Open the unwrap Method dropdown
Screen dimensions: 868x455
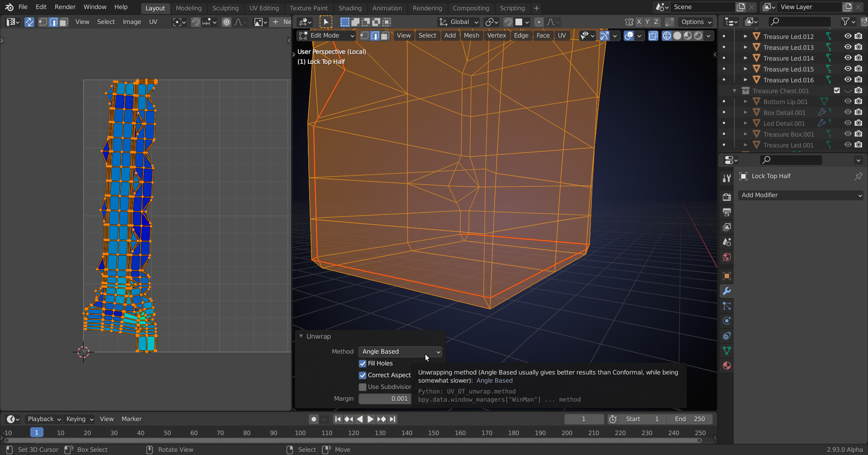click(x=400, y=352)
